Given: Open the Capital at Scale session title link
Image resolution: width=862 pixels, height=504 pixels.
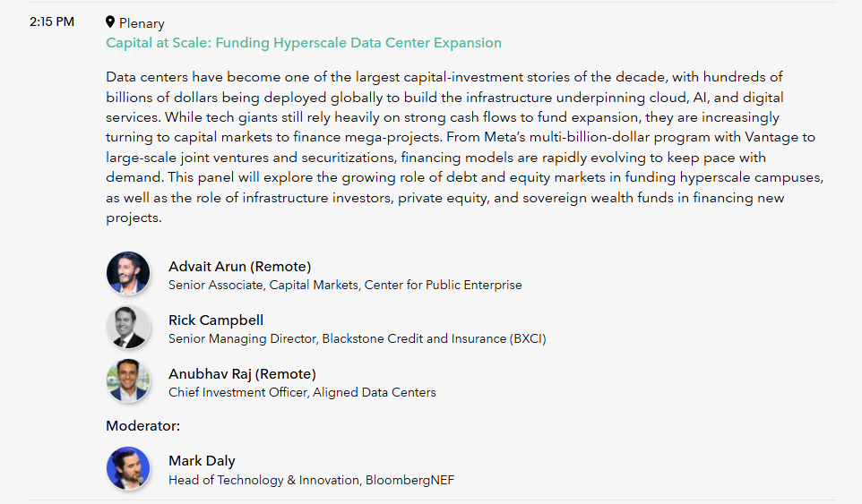Looking at the screenshot, I should pos(304,43).
